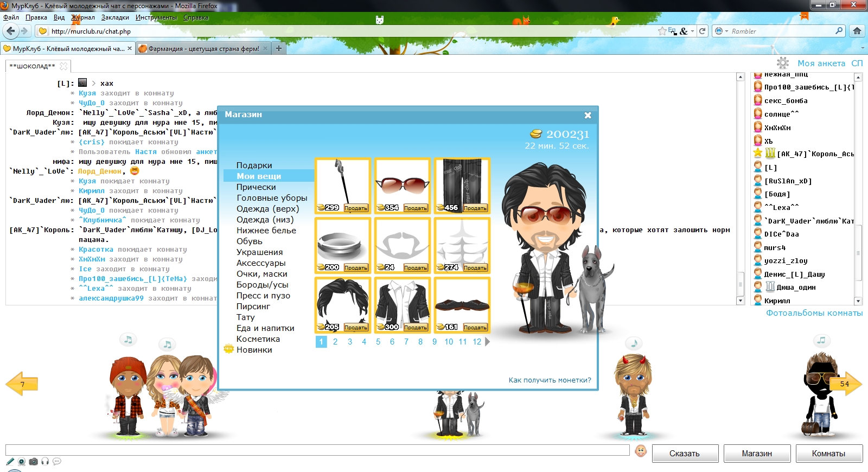Go to the next shop pages with the arrow
Image resolution: width=868 pixels, height=472 pixels.
[487, 342]
